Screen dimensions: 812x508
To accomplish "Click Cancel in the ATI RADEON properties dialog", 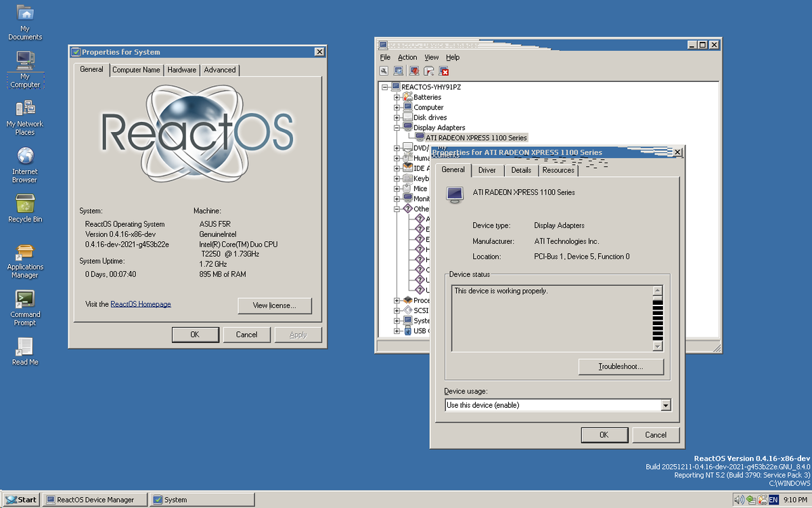I will pyautogui.click(x=656, y=435).
